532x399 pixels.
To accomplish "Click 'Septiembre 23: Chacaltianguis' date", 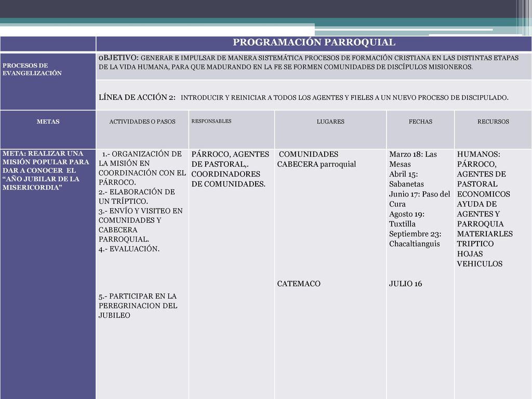I will (x=415, y=238).
